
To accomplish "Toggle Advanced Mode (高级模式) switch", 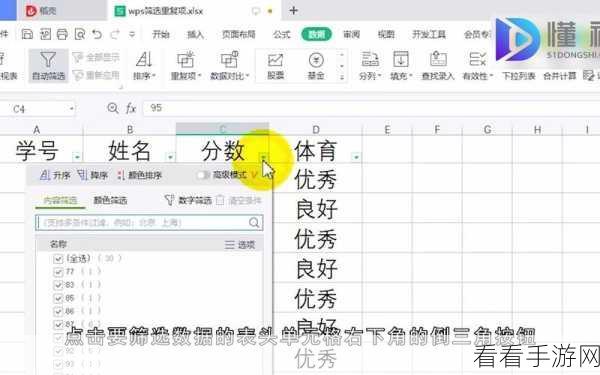I will coord(202,175).
